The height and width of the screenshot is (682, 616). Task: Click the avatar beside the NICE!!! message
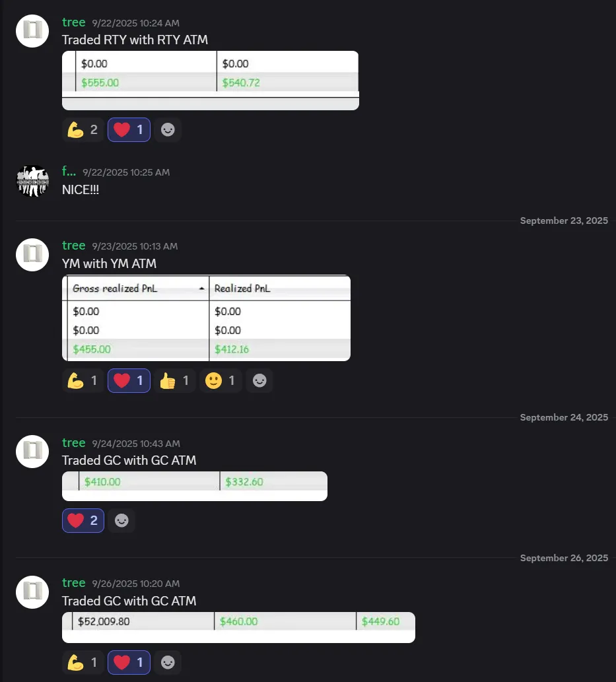32,181
